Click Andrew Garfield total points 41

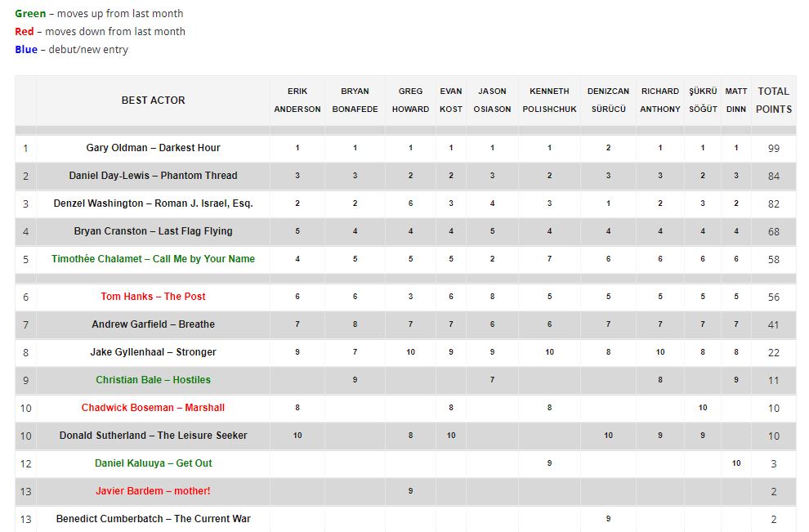click(x=773, y=325)
